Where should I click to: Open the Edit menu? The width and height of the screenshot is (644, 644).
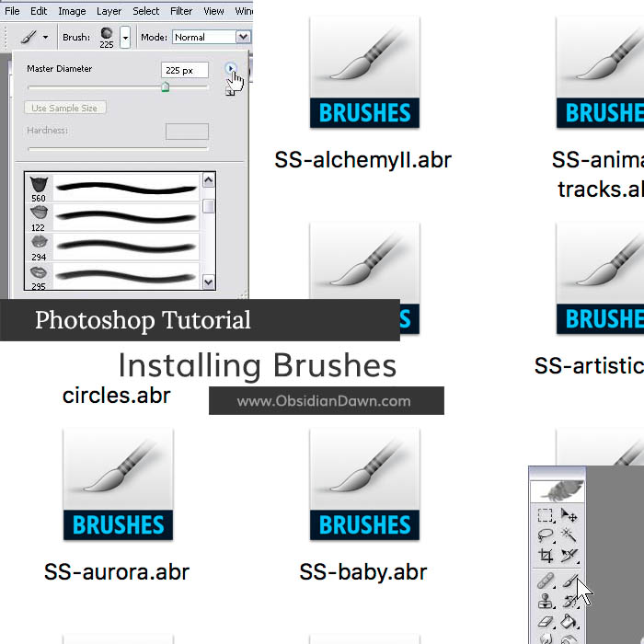click(x=39, y=11)
